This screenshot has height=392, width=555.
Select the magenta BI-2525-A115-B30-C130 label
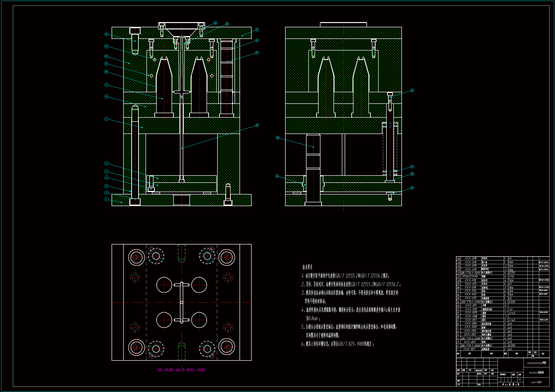182,370
